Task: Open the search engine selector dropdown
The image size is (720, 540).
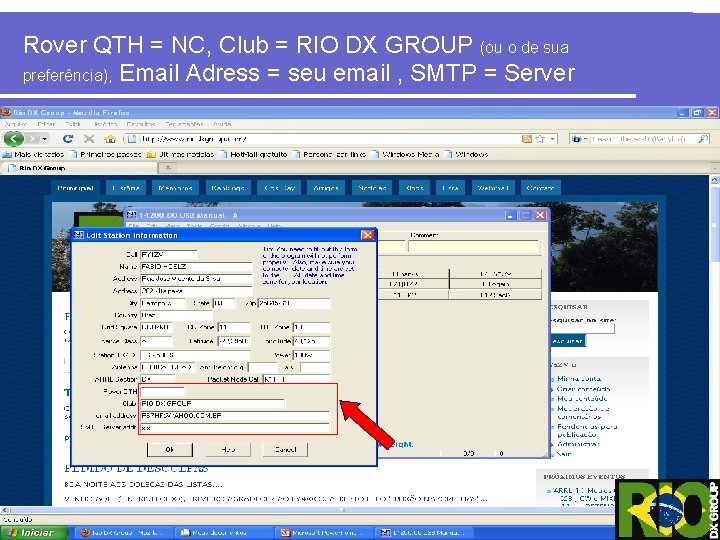Action: click(578, 139)
